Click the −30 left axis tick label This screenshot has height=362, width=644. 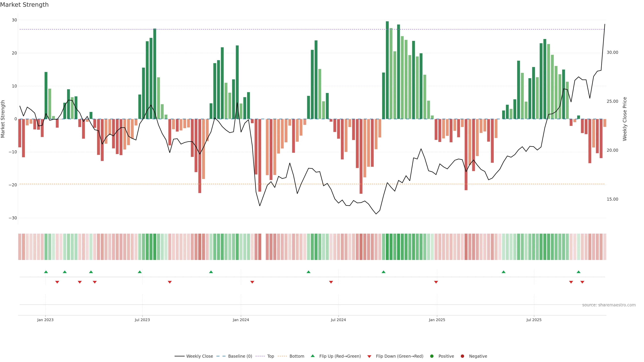coord(13,218)
